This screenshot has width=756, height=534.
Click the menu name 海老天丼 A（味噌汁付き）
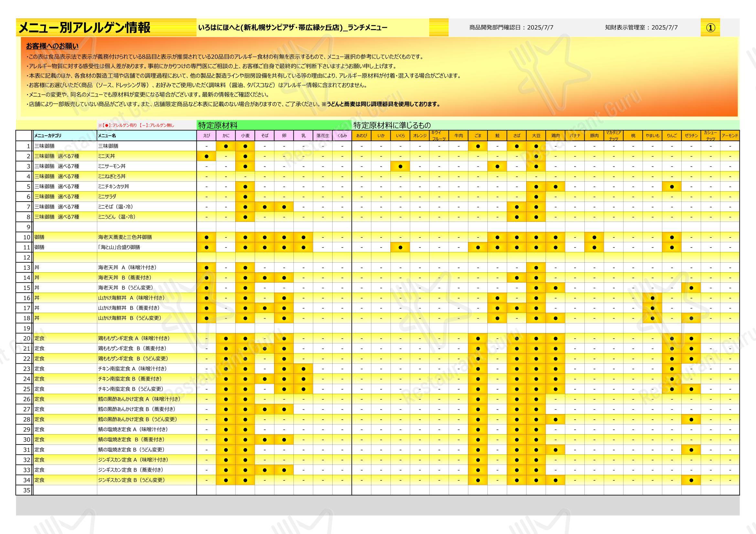click(x=127, y=267)
